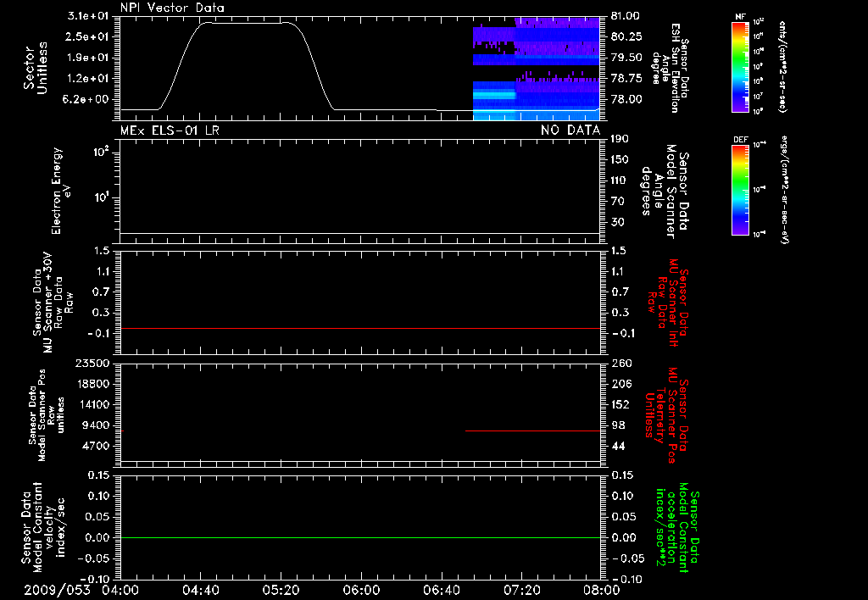Click the plateau of the white sector curve
This screenshot has height=600, width=868.
click(x=247, y=23)
